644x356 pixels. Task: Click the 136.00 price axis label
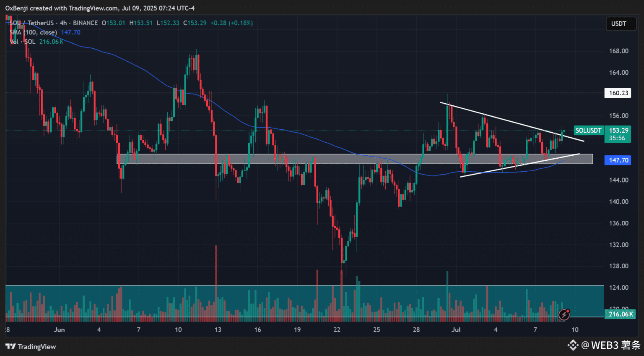tap(618, 223)
